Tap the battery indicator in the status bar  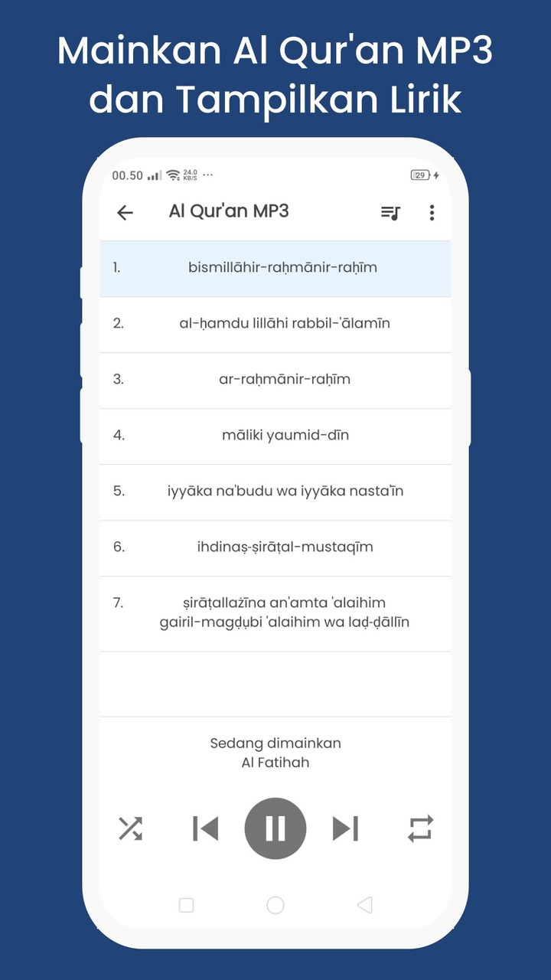tap(419, 175)
